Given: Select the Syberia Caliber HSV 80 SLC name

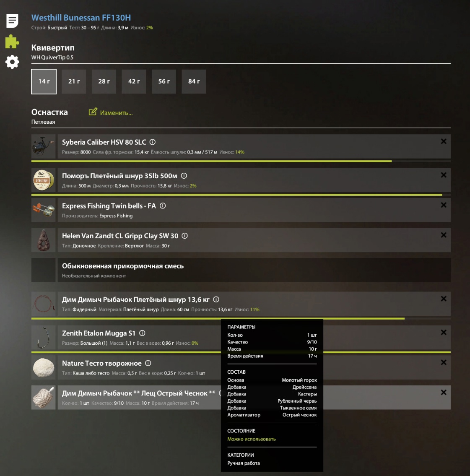Looking at the screenshot, I should pyautogui.click(x=104, y=142).
